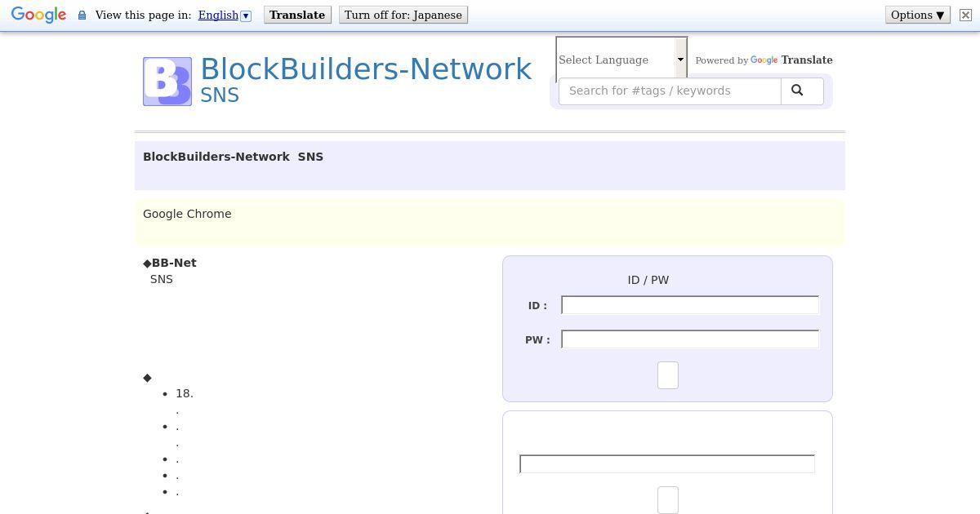Click Turn off for: Japanese button
980x514 pixels.
[x=403, y=16]
